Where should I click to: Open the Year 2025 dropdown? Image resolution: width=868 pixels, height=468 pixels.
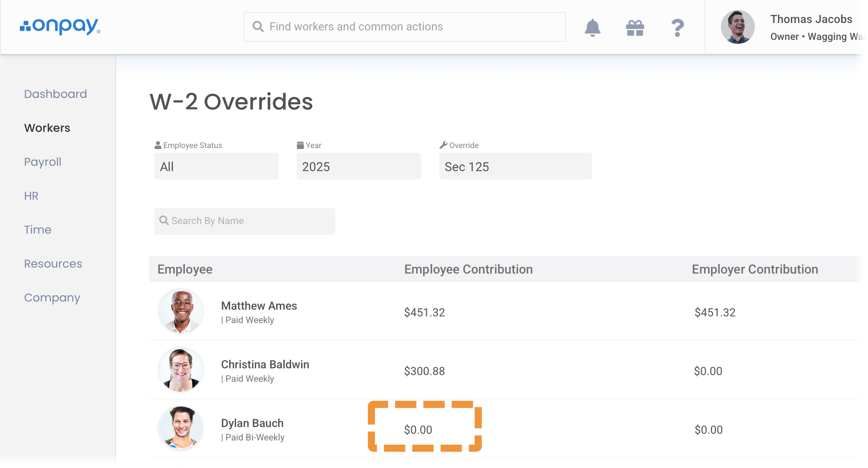coord(359,166)
